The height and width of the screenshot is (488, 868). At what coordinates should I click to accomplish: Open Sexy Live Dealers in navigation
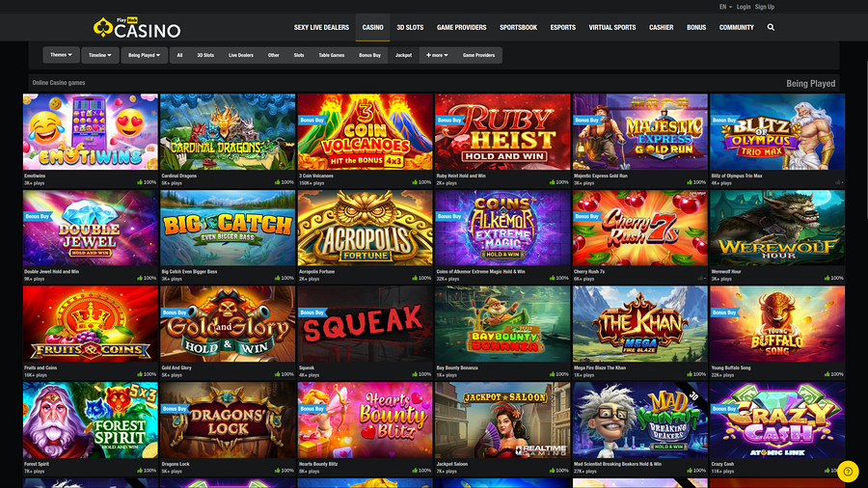pyautogui.click(x=321, y=27)
